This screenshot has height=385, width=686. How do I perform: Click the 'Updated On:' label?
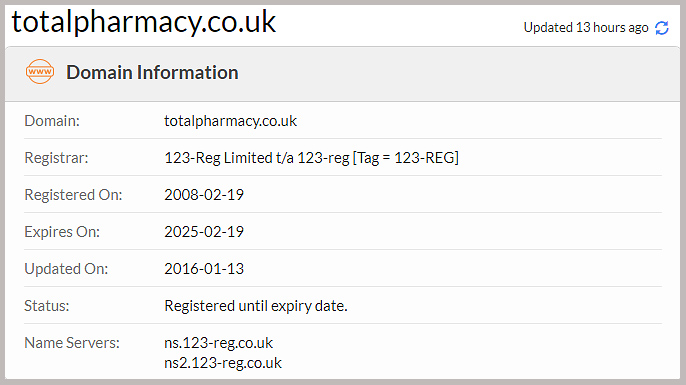(x=66, y=269)
